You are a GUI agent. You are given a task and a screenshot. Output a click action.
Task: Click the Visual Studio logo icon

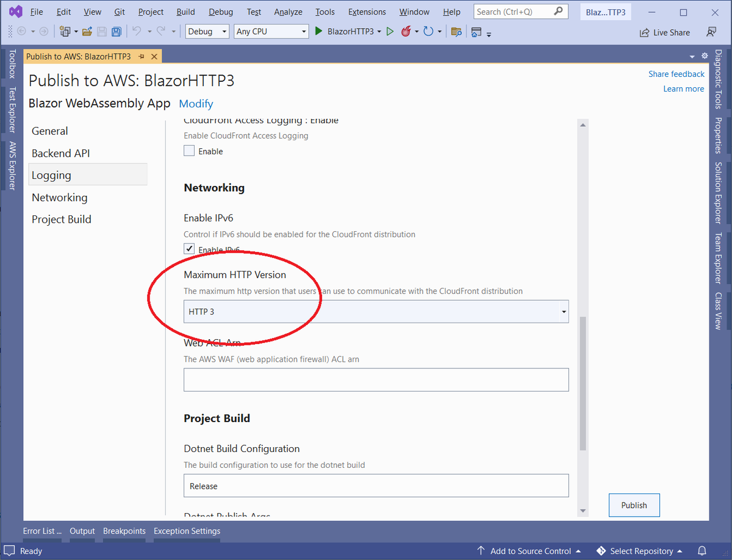tap(15, 12)
